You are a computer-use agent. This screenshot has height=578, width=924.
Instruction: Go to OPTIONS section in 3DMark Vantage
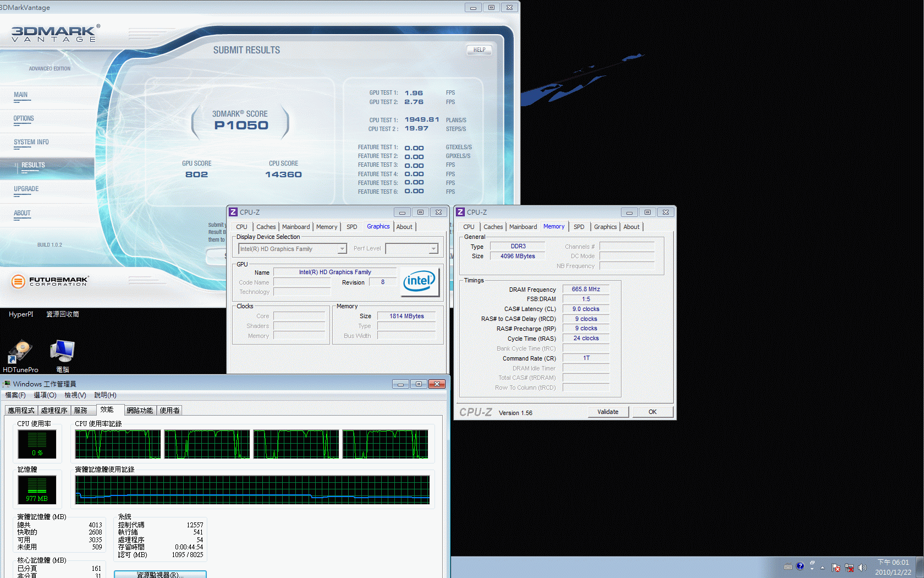[24, 118]
